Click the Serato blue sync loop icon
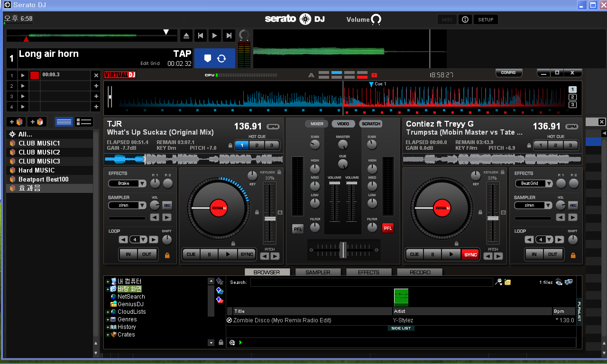Image resolution: width=607 pixels, height=364 pixels. point(221,58)
